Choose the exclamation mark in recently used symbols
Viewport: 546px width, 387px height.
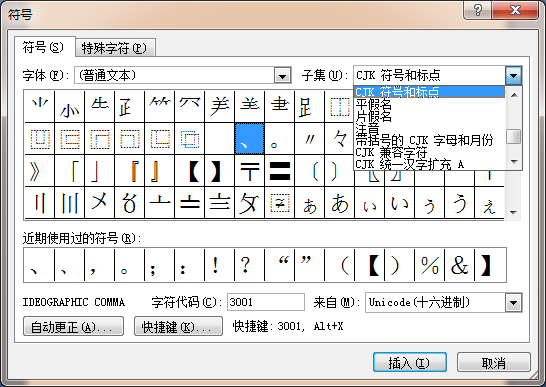click(x=219, y=265)
